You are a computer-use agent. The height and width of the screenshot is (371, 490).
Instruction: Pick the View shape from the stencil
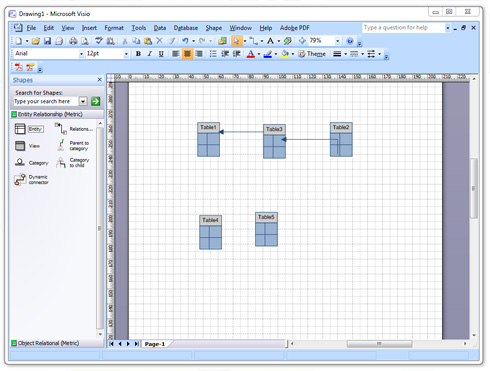point(27,146)
